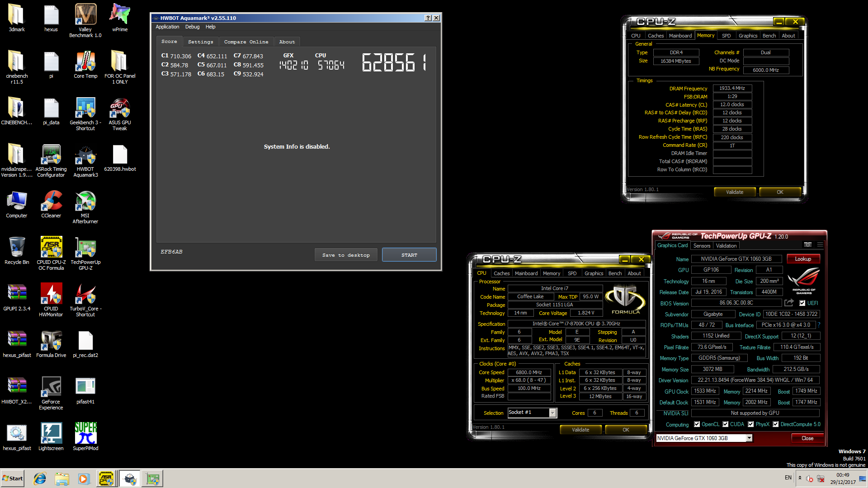Image resolution: width=868 pixels, height=488 pixels.
Task: Open Geekbench 3 shortcut icon
Action: point(85,114)
